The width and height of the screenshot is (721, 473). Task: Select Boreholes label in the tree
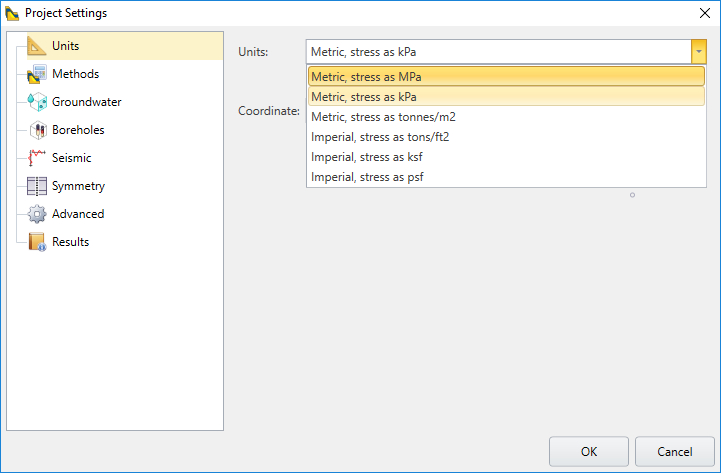click(x=78, y=130)
